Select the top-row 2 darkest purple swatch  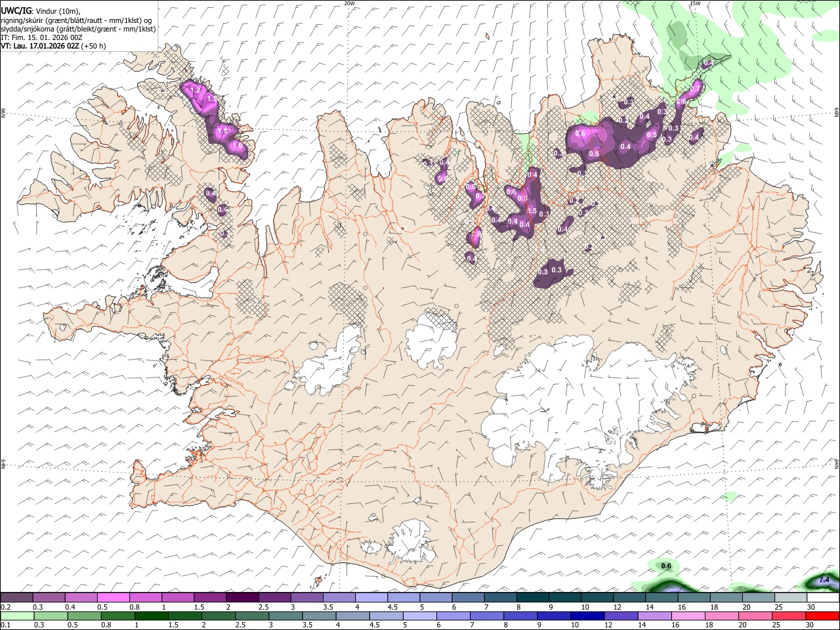(242, 598)
